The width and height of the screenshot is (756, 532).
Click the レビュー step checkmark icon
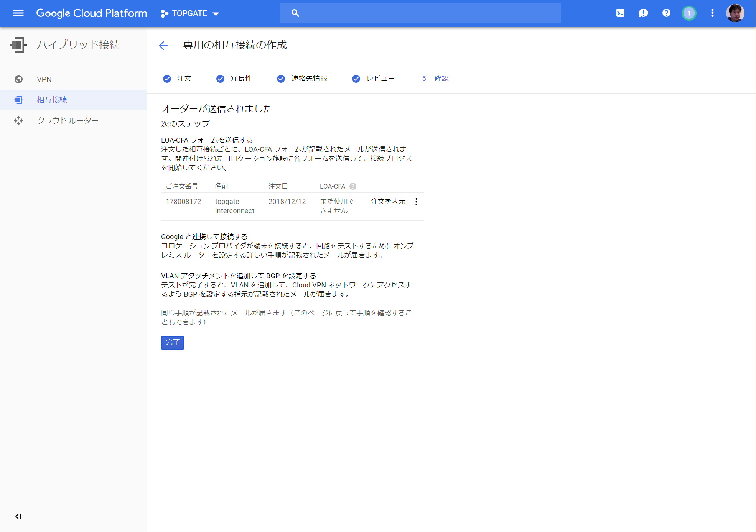(356, 79)
